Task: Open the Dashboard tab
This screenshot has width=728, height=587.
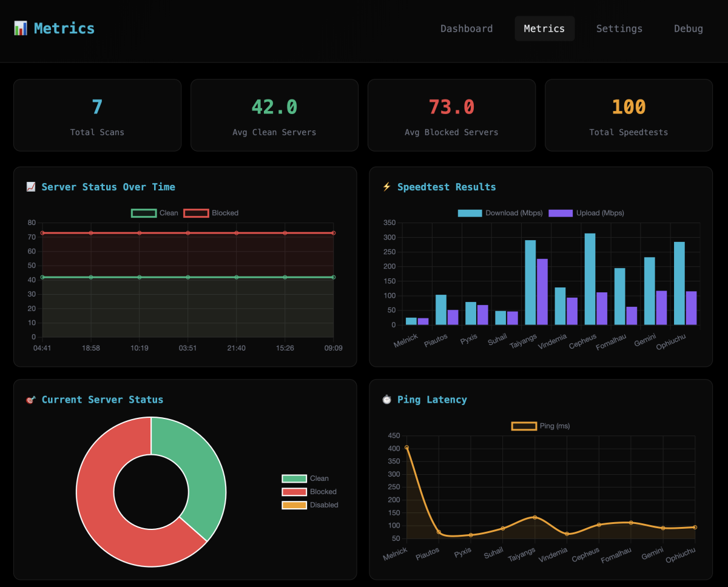Action: tap(467, 29)
